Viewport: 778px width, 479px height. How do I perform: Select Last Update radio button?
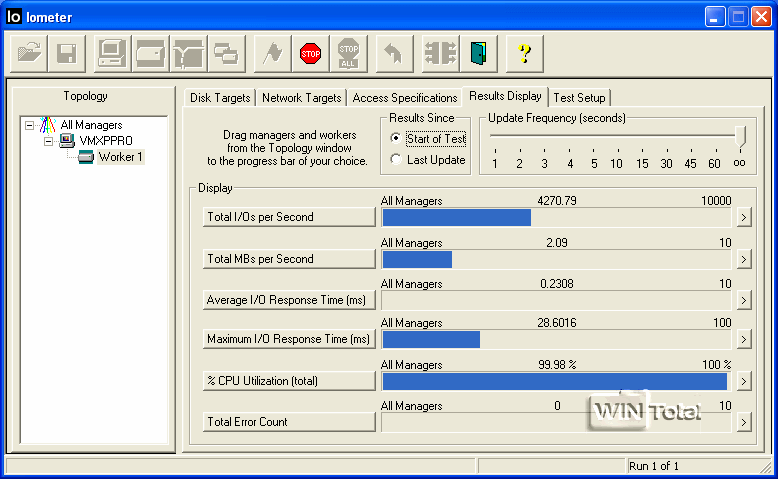[395, 159]
